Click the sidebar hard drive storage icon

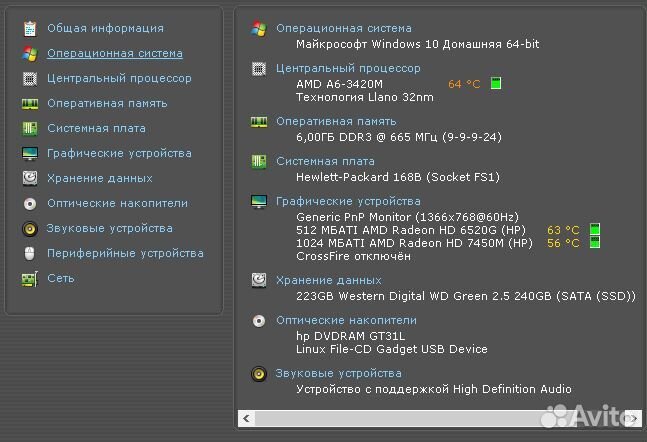(x=30, y=178)
